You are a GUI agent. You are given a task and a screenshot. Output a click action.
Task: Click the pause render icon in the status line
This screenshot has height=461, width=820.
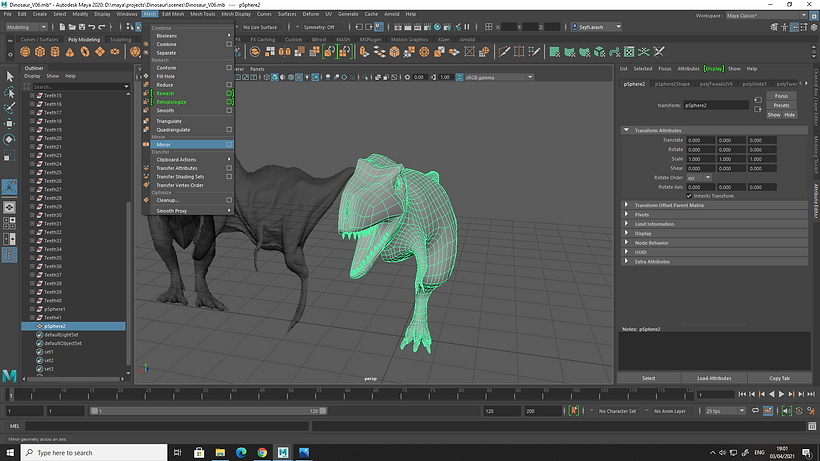pos(467,27)
